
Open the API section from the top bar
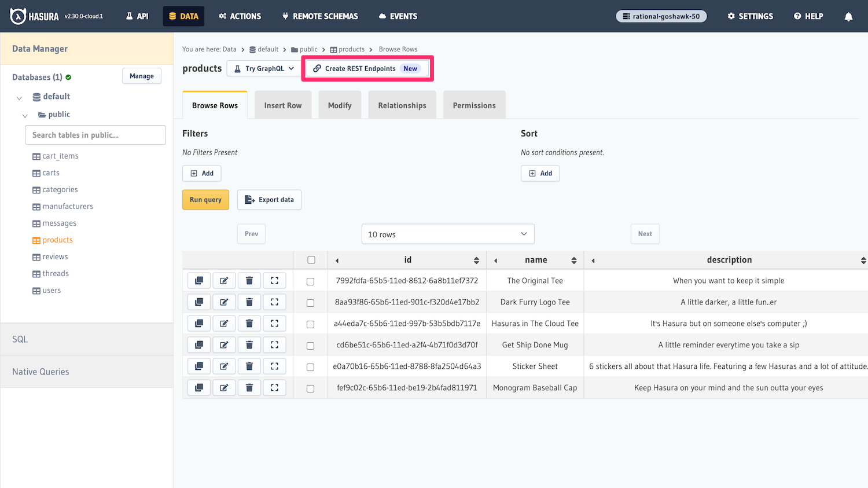(137, 16)
